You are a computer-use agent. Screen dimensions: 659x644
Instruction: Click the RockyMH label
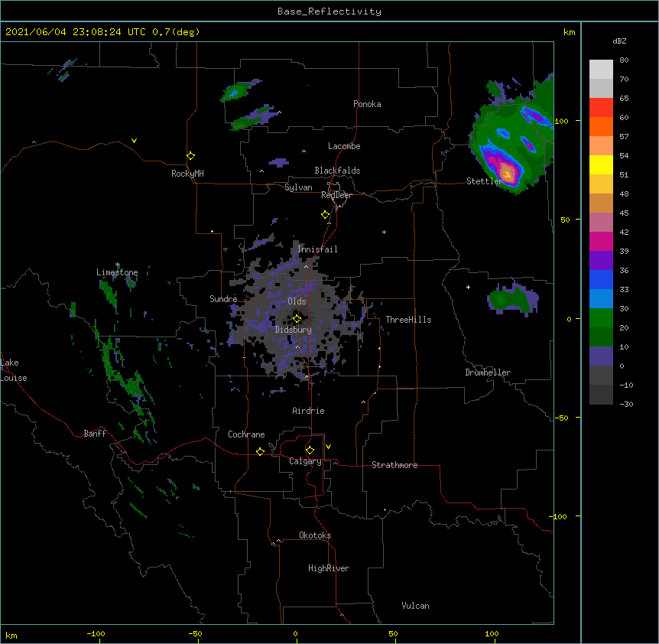pos(187,173)
